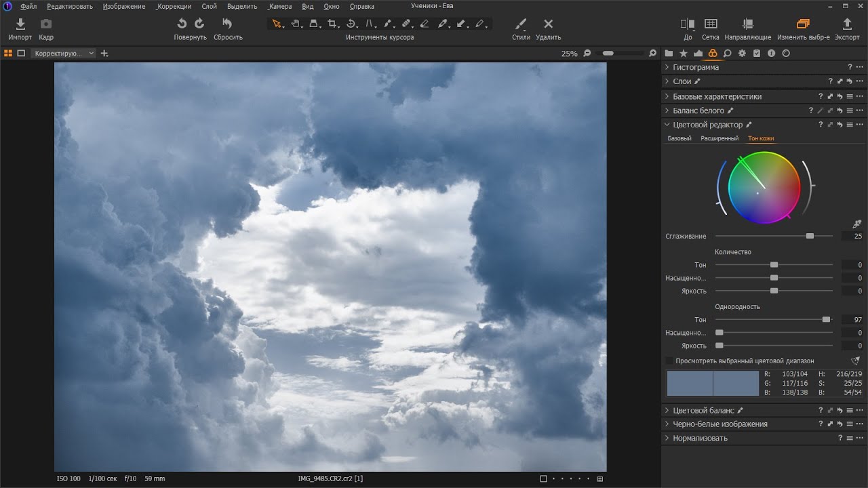This screenshot has height=488, width=868.
Task: Switch to single-image viewer mode
Action: [x=21, y=53]
